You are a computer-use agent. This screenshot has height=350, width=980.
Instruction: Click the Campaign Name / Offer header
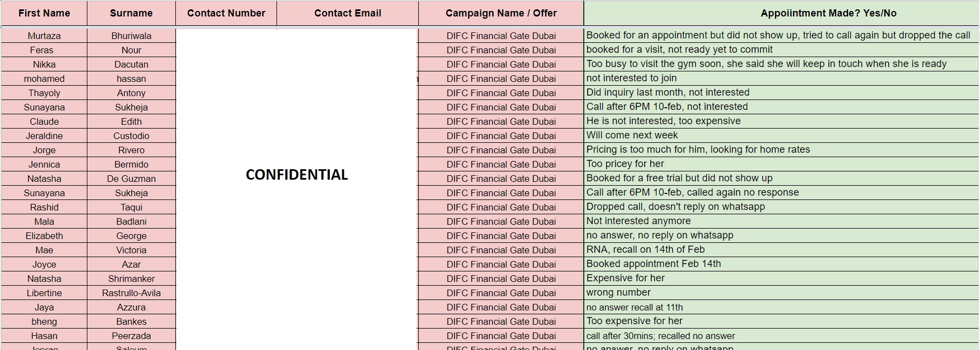[501, 13]
